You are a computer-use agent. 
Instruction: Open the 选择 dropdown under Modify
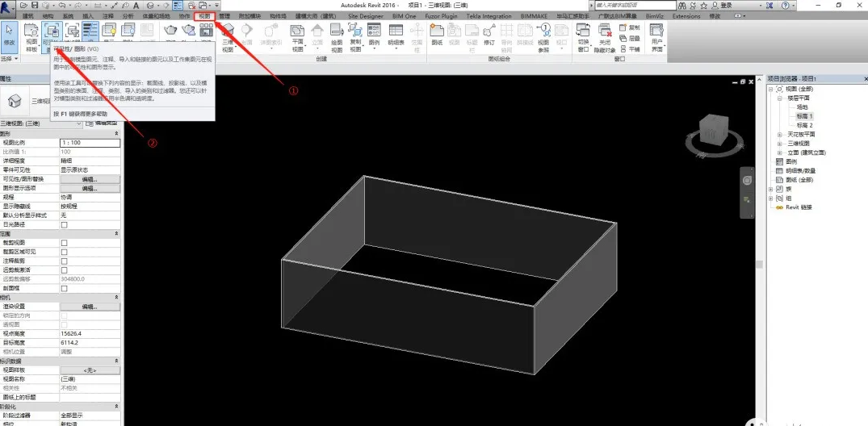(x=10, y=58)
